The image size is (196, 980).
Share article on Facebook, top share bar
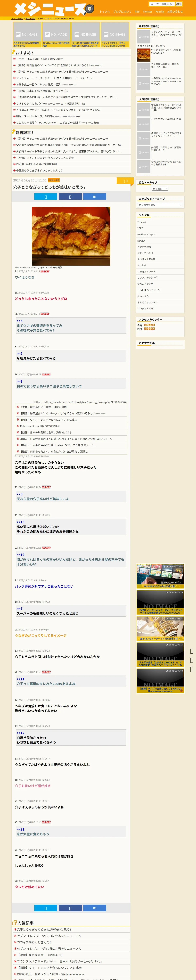pyautogui.click(x=70, y=197)
